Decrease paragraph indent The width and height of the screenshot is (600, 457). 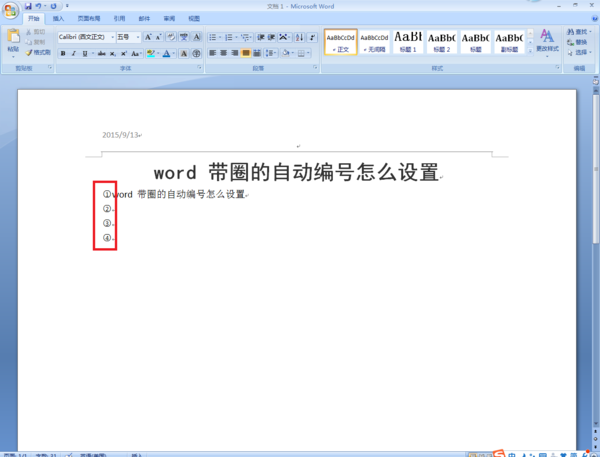pos(261,37)
